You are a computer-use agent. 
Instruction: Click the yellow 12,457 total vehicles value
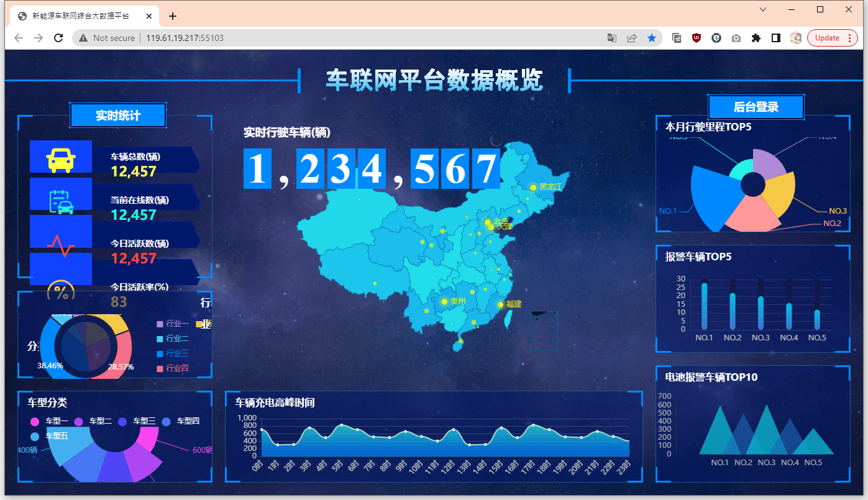click(134, 171)
